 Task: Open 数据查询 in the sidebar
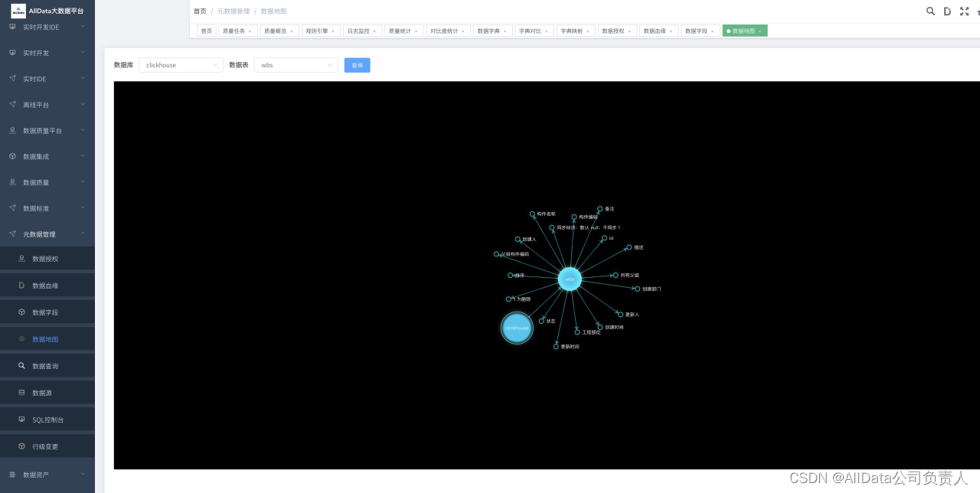point(47,366)
